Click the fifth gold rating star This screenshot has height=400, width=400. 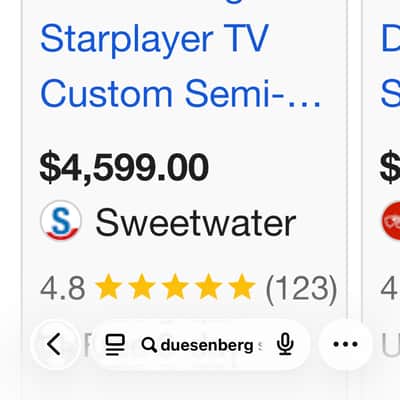click(242, 287)
